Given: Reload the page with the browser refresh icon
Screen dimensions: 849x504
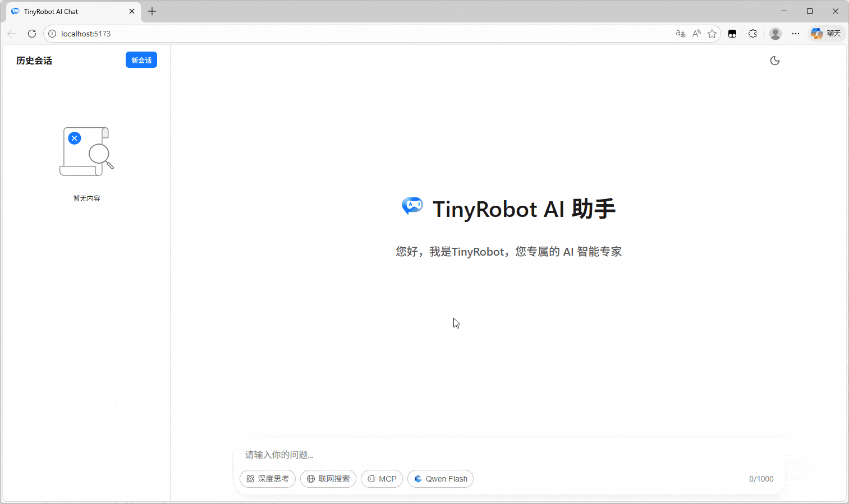Looking at the screenshot, I should (32, 34).
